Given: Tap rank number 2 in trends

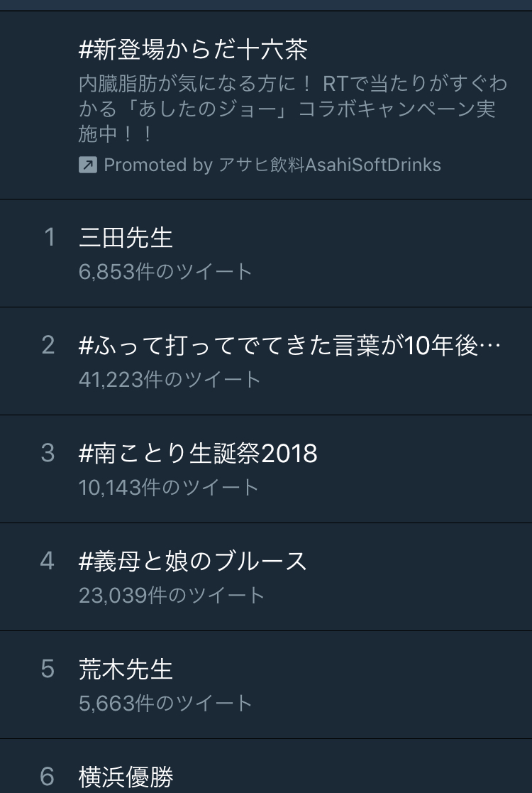Looking at the screenshot, I should [48, 346].
